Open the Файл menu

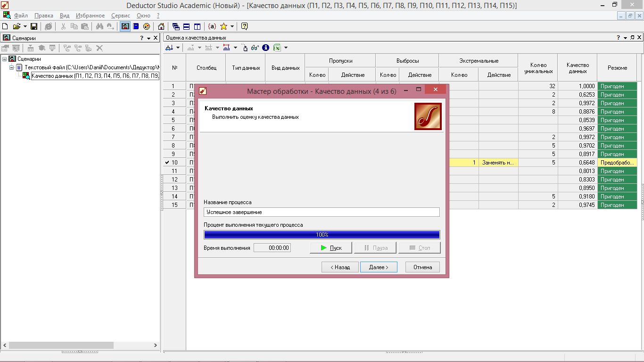coord(21,16)
